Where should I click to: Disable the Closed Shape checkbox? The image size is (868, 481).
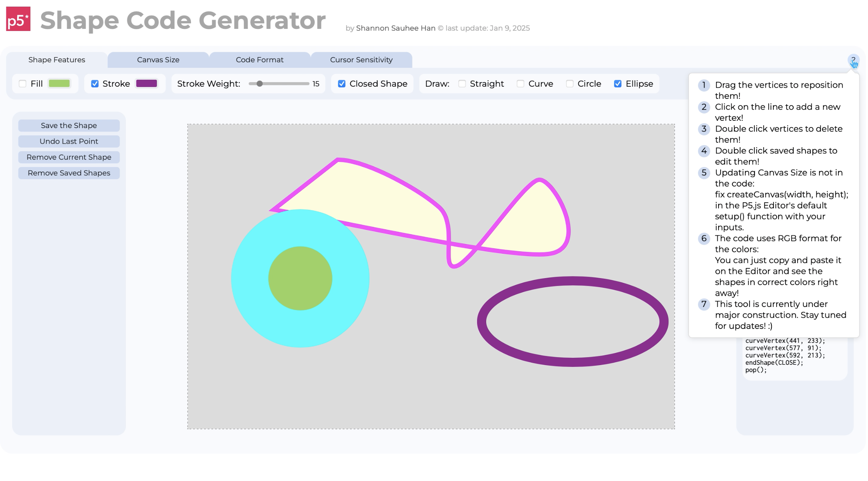[341, 84]
